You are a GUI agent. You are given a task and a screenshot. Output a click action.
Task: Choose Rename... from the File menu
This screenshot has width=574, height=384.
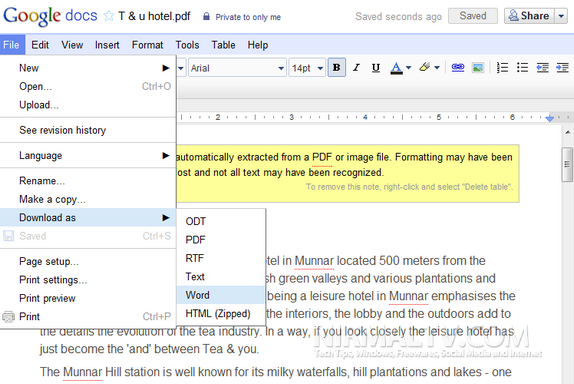[x=88, y=181]
